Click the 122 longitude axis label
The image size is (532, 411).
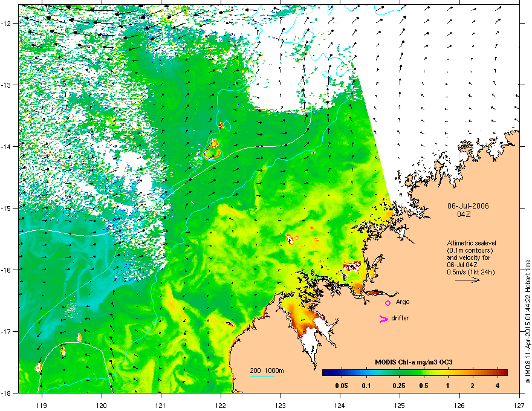(x=221, y=405)
